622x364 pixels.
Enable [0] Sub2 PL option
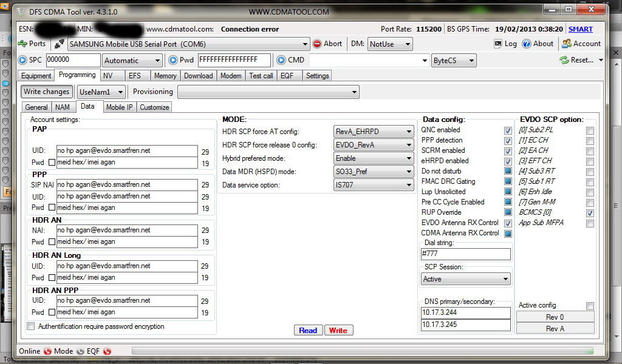point(590,130)
